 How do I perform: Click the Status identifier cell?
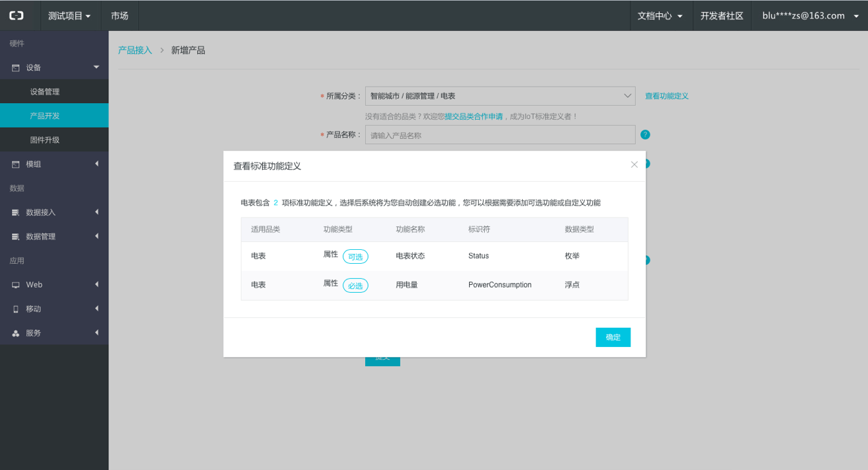pos(480,256)
